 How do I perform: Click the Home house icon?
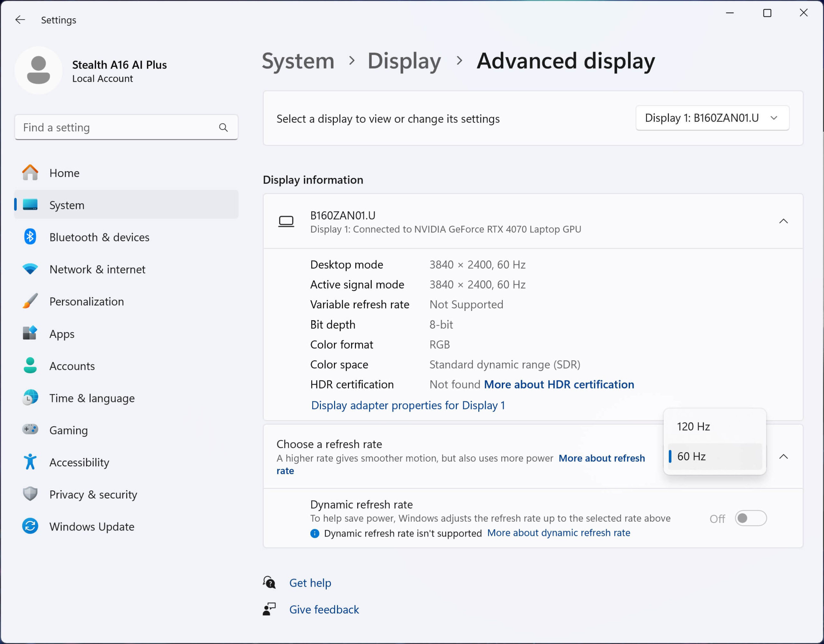[x=30, y=173]
